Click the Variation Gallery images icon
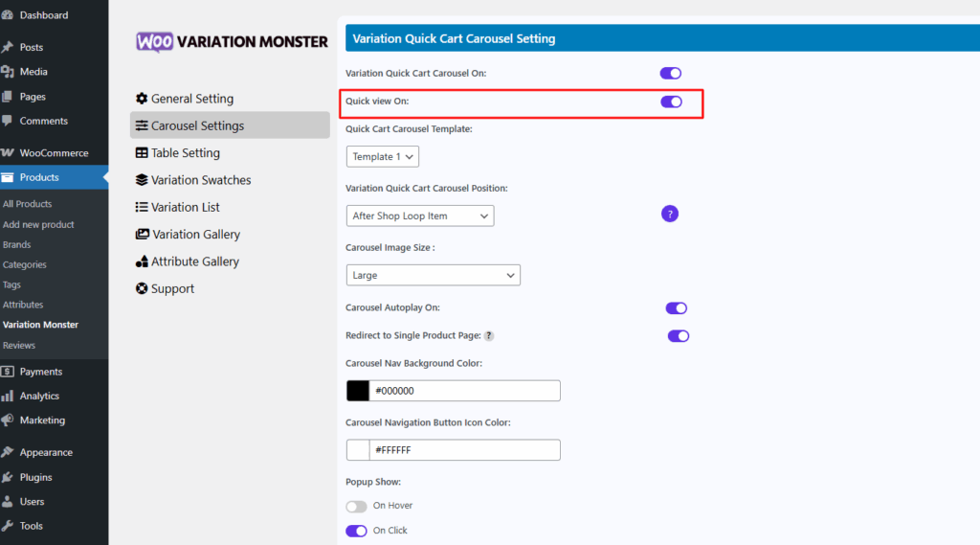Screen dimensions: 980x545 click(x=143, y=234)
